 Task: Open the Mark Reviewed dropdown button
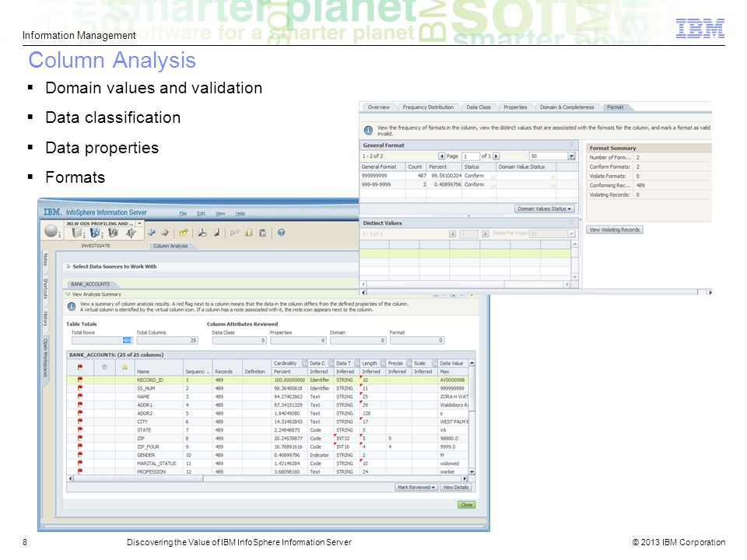(416, 487)
